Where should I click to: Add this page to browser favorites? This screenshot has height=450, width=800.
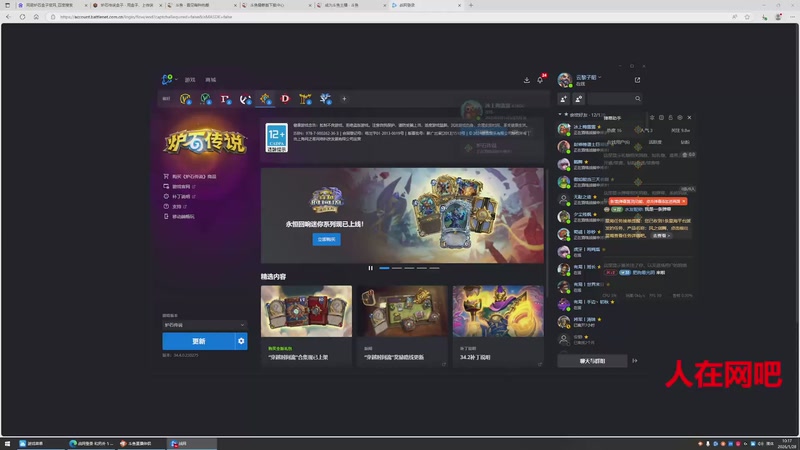point(747,17)
